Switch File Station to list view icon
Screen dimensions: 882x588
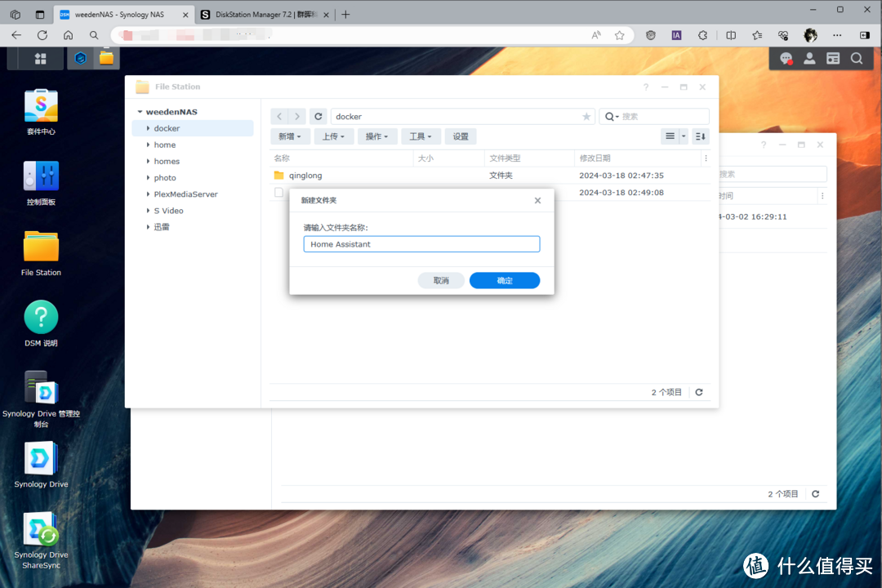(670, 136)
